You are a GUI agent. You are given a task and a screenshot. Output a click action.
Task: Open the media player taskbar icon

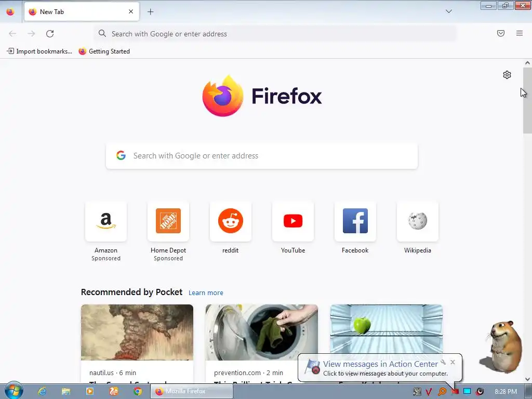point(90,391)
